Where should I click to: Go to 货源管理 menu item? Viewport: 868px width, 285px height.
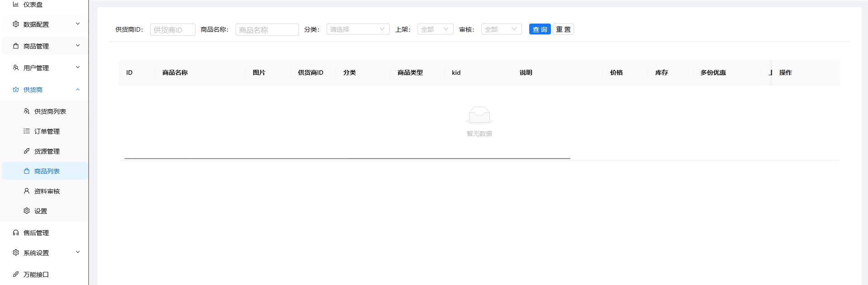point(47,151)
